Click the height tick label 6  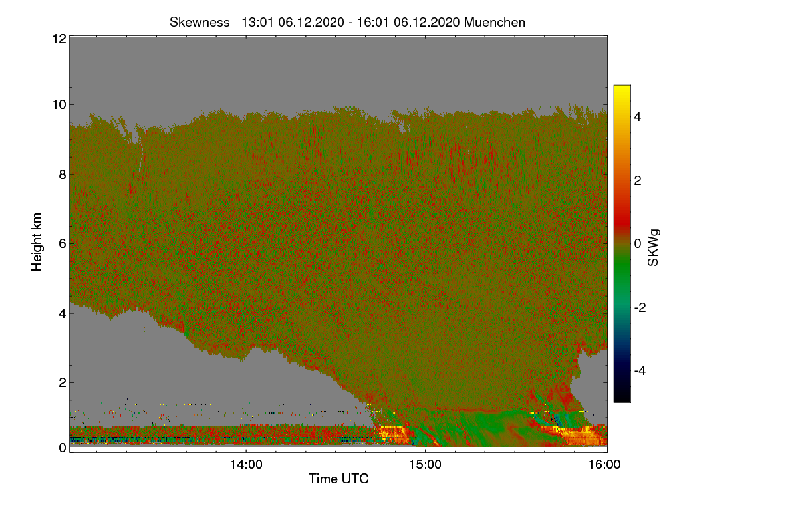pyautogui.click(x=63, y=243)
